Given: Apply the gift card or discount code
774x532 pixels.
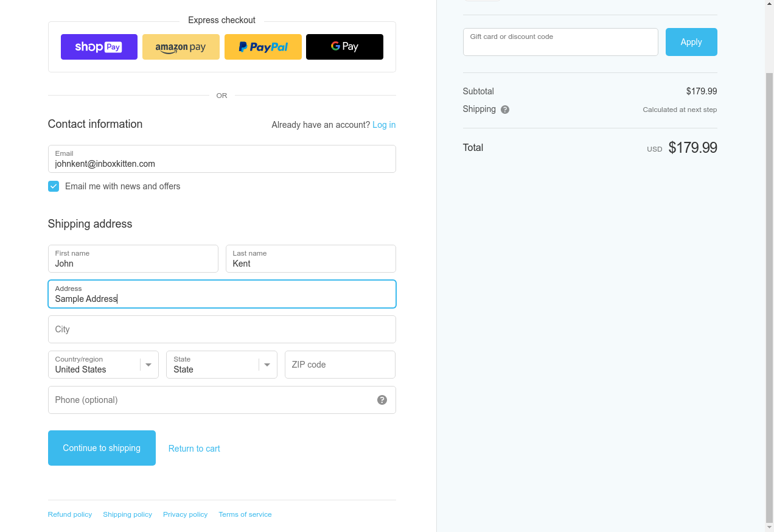Looking at the screenshot, I should point(691,42).
